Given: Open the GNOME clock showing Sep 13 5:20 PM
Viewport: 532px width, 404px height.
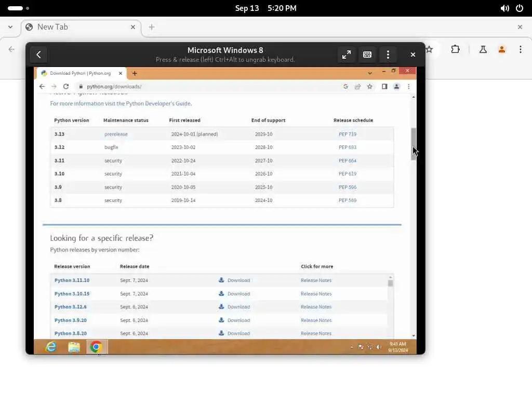Looking at the screenshot, I should 265,8.
